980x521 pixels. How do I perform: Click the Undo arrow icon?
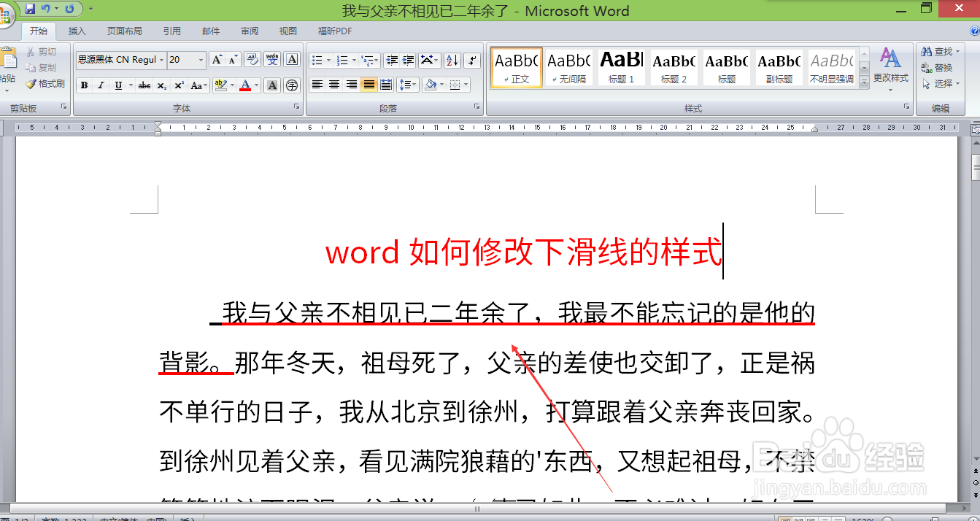(x=46, y=9)
